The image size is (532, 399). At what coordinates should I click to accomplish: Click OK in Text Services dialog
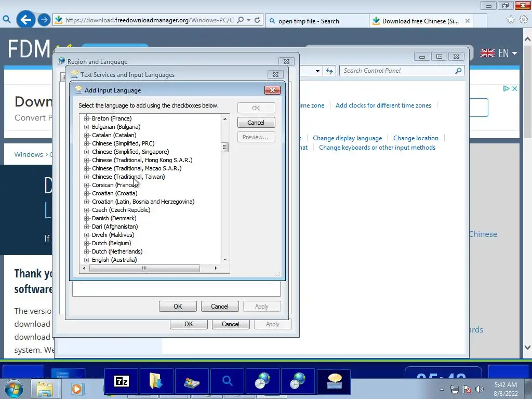178,307
